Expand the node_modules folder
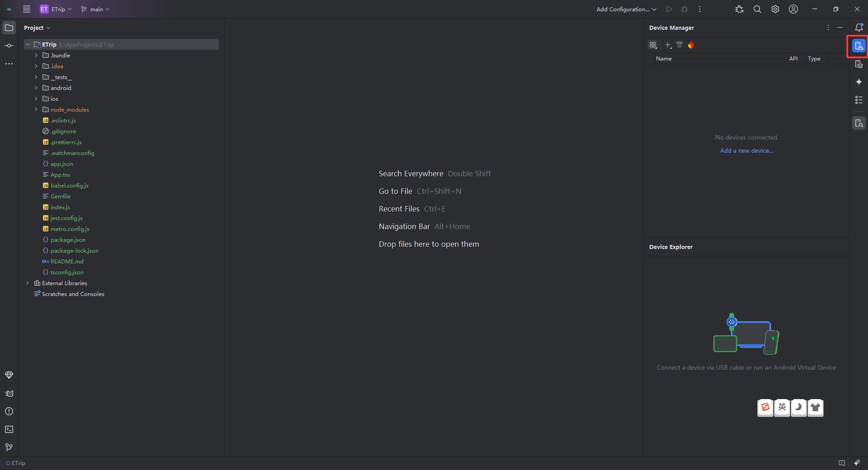 (36, 109)
